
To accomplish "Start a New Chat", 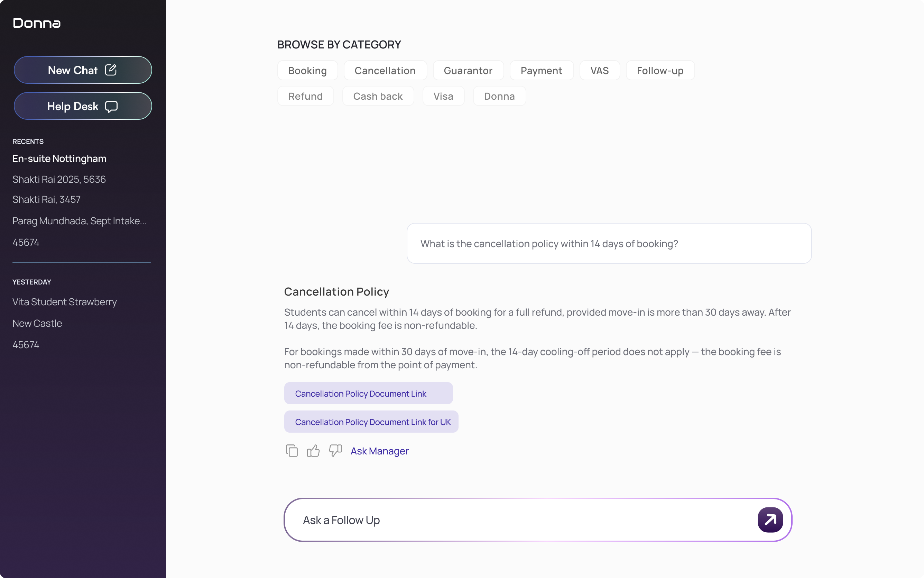I will (83, 70).
